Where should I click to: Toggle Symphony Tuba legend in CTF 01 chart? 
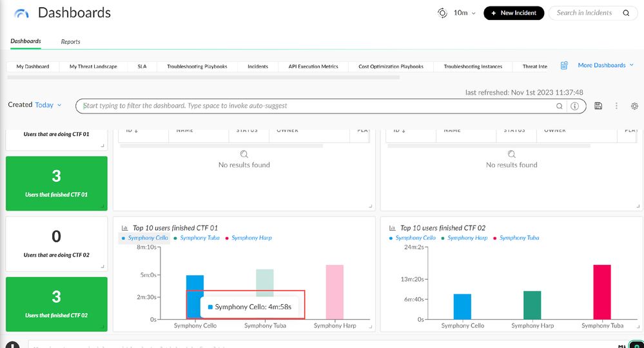pos(199,238)
